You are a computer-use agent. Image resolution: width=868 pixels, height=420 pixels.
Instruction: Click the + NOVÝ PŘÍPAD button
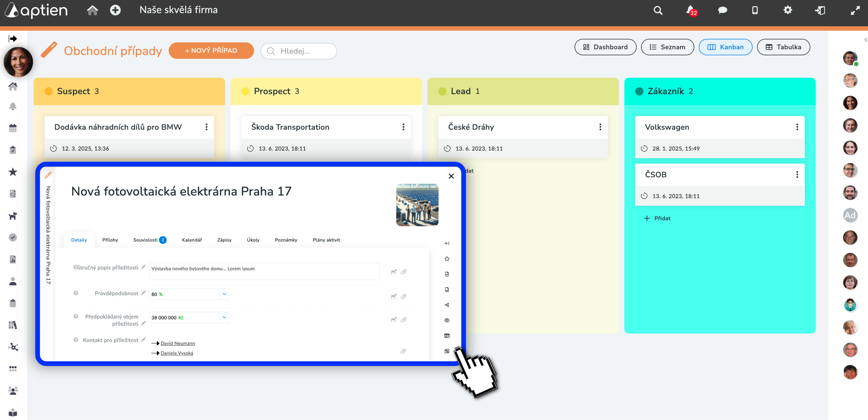point(211,51)
